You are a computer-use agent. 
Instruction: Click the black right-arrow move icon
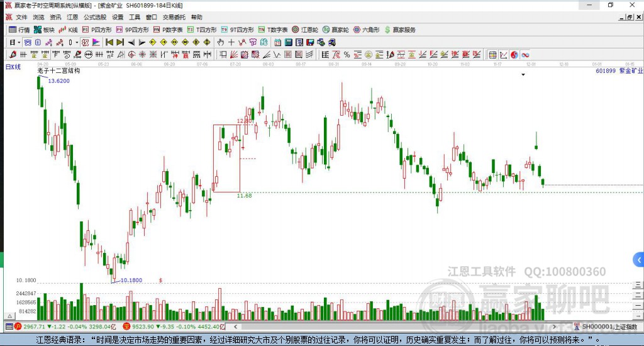pyautogui.click(x=142, y=42)
